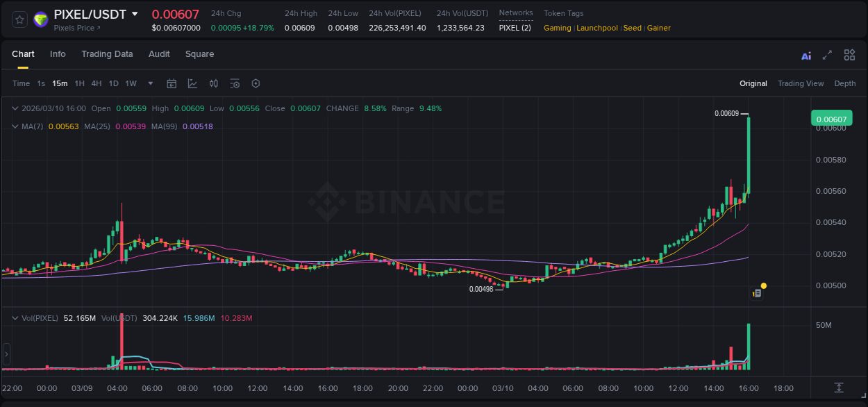
Task: Switch to the Depth chart view
Action: tap(845, 83)
